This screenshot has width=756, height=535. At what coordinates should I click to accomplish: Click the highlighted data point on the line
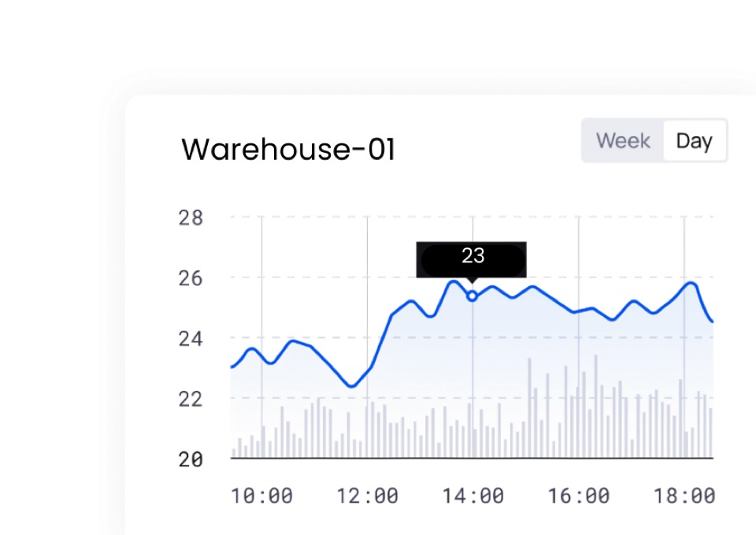tap(472, 296)
